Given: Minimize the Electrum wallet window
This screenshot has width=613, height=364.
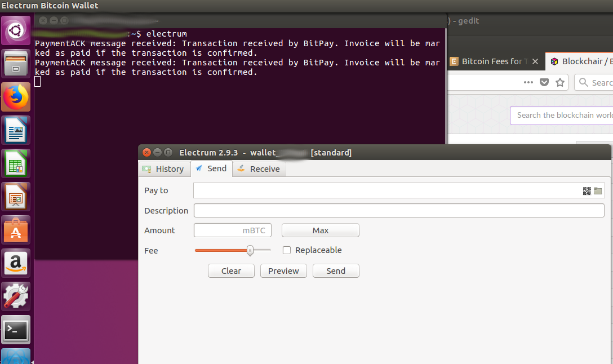Looking at the screenshot, I should click(157, 153).
